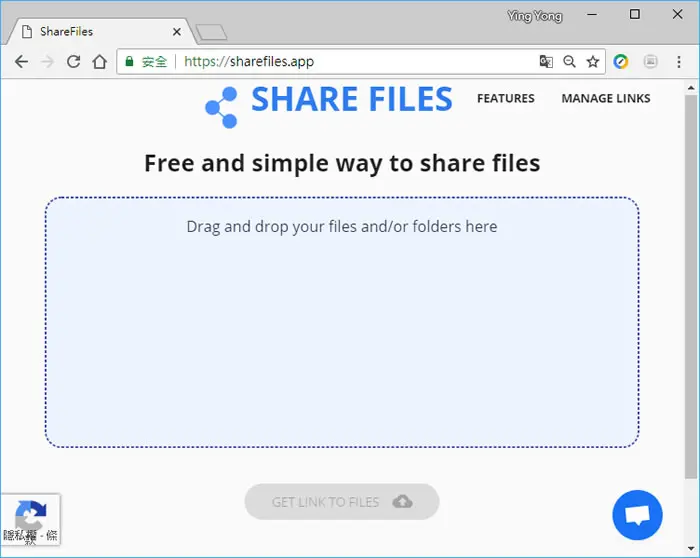Click the GET LINK TO FILES button
The width and height of the screenshot is (700, 558).
342,502
